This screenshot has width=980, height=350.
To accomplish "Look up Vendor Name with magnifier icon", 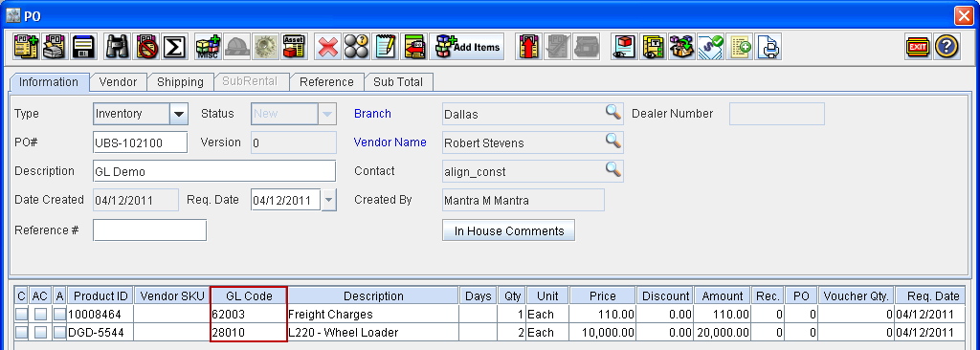I will click(613, 142).
